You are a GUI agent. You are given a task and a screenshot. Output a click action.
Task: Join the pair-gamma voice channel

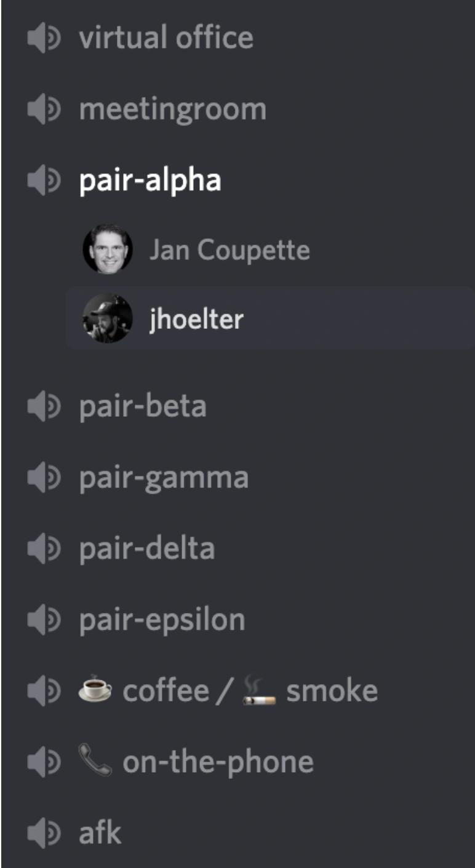[x=164, y=478]
